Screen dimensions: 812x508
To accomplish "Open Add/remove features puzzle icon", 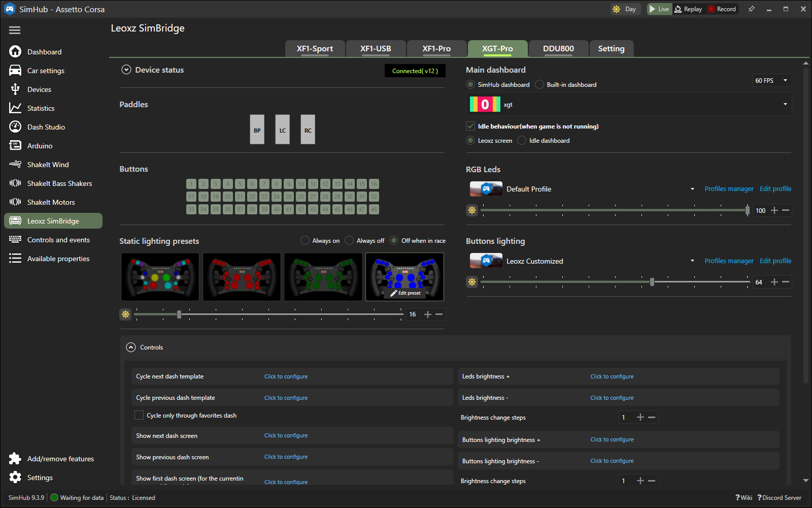I will tap(15, 459).
